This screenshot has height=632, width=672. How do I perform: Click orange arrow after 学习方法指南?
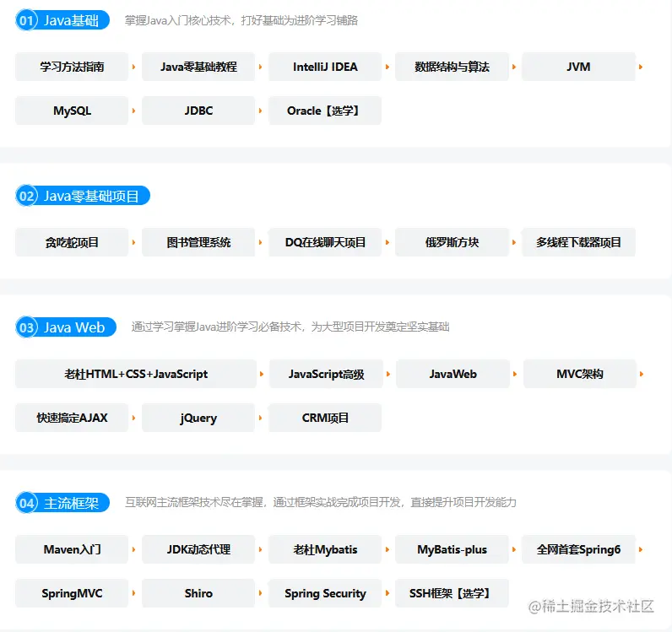(x=133, y=67)
